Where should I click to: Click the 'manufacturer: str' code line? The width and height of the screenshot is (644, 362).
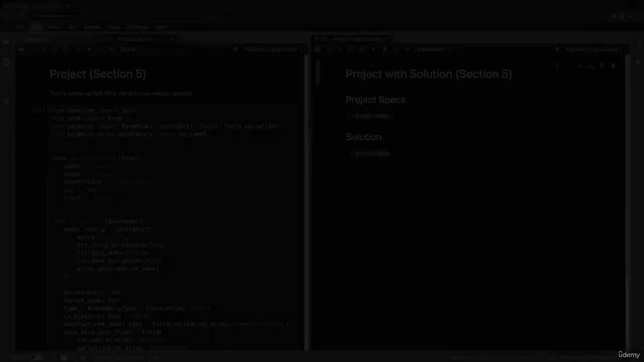(x=93, y=292)
